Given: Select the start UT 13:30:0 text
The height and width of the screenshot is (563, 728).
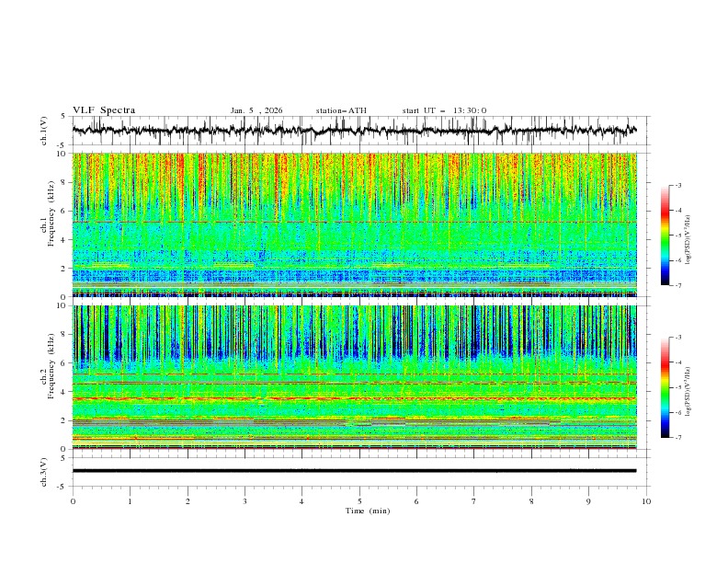Looking at the screenshot, I should click(x=444, y=110).
